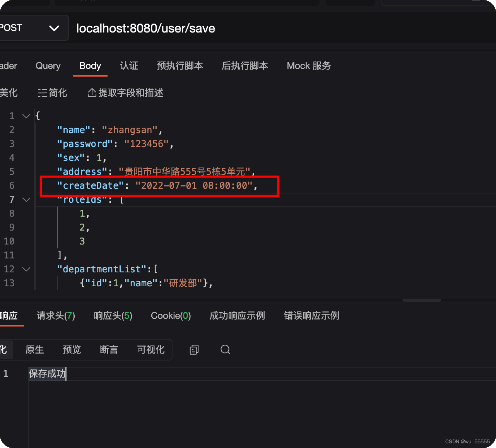
Task: Collapse the departmentList array at line 12
Action: pos(26,269)
